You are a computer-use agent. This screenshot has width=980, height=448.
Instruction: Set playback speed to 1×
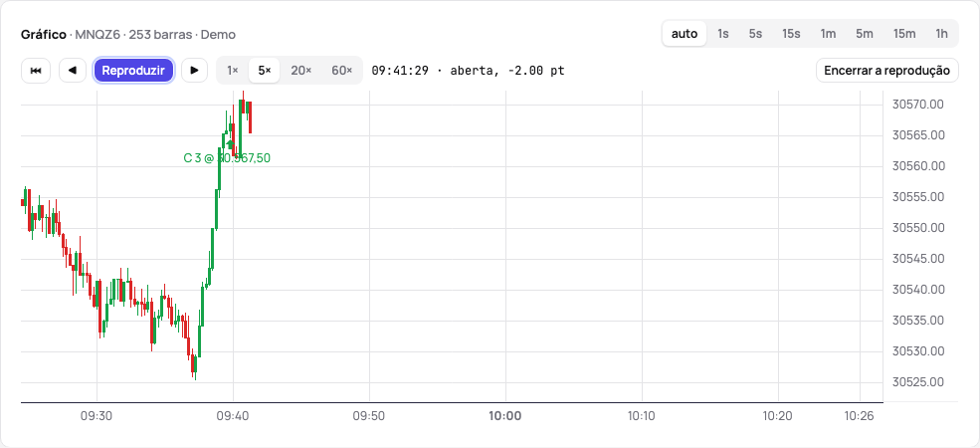233,71
